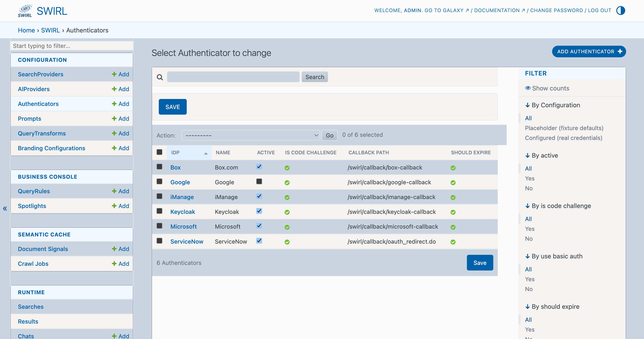Image resolution: width=644 pixels, height=339 pixels.
Task: Uncheck Active for iManage authenticator
Action: 259,196
